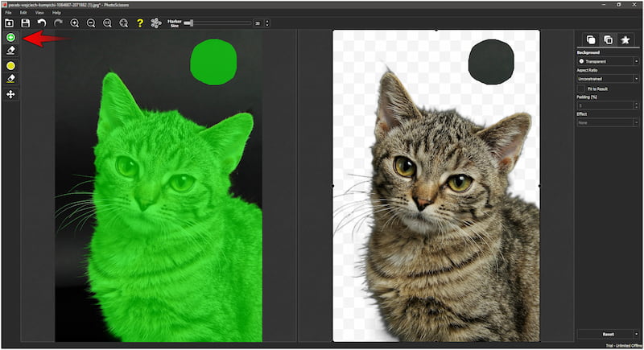Expand the Background Transparent dropdown
644x350 pixels.
coord(608,61)
